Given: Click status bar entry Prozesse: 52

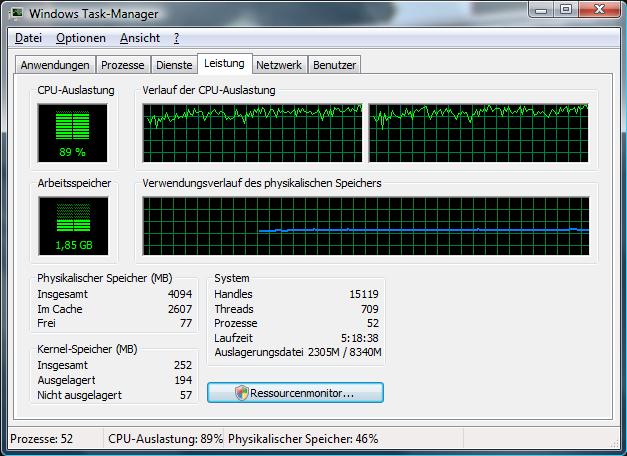Looking at the screenshot, I should point(42,439).
